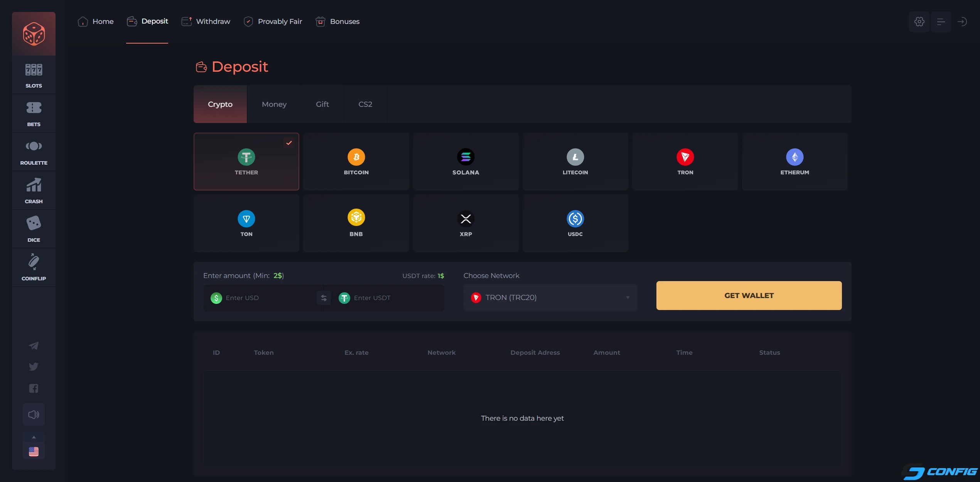This screenshot has height=482, width=980.
Task: Click the GET WALLET button
Action: [748, 295]
